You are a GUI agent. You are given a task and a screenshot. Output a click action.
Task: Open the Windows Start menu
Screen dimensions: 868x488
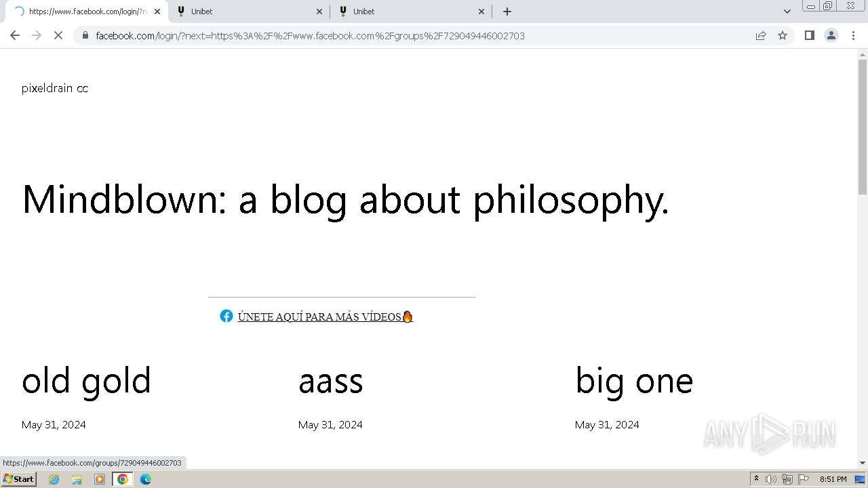pyautogui.click(x=19, y=479)
